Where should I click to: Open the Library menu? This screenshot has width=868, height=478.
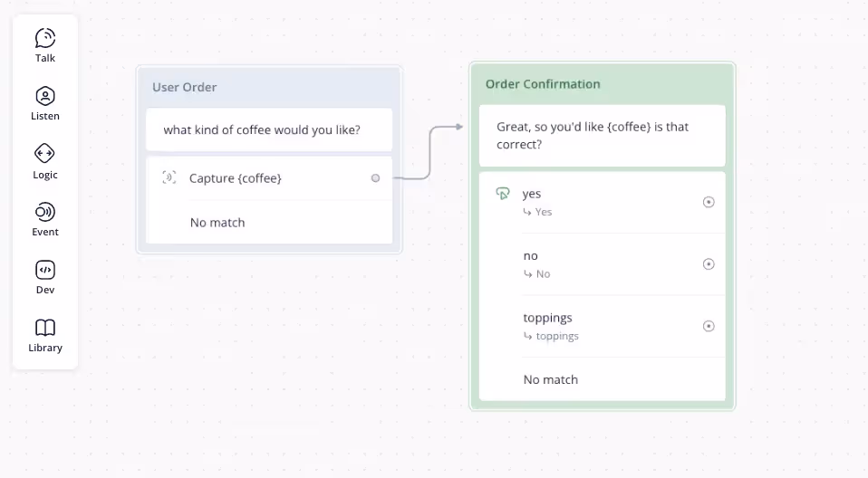(x=44, y=336)
